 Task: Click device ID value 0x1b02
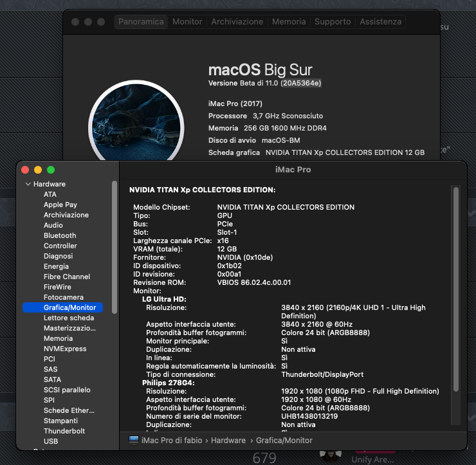click(x=229, y=266)
